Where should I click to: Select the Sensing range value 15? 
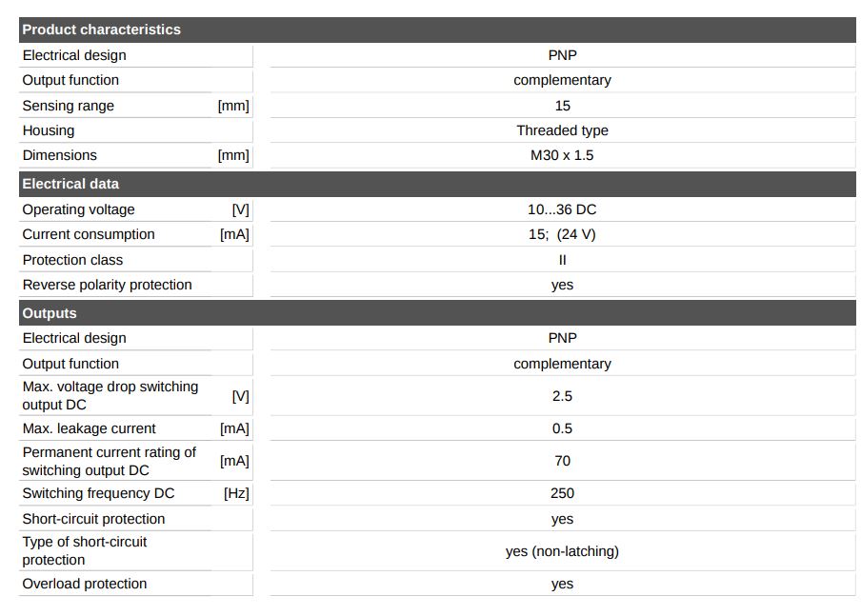(563, 106)
